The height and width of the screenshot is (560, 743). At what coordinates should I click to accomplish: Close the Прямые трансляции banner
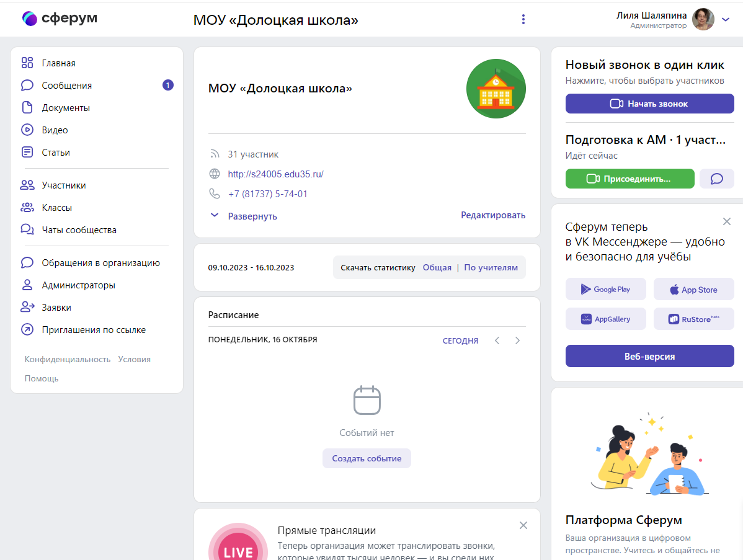[x=523, y=525]
